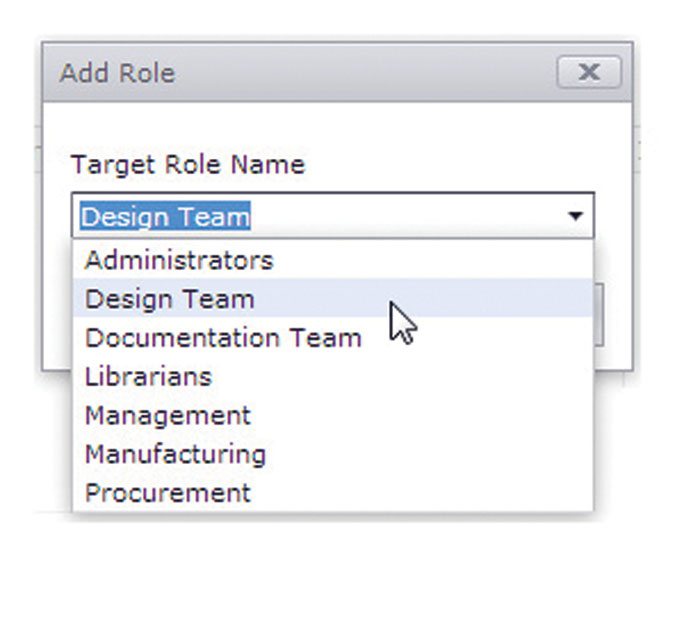Select the Documentation Team role option
The image size is (700, 625).
pyautogui.click(x=223, y=338)
